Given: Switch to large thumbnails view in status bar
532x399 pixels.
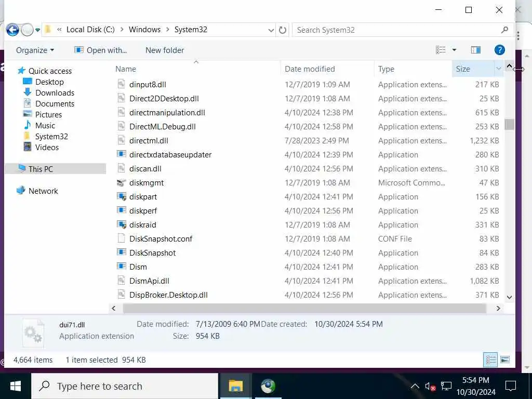Looking at the screenshot, I should pyautogui.click(x=505, y=360).
